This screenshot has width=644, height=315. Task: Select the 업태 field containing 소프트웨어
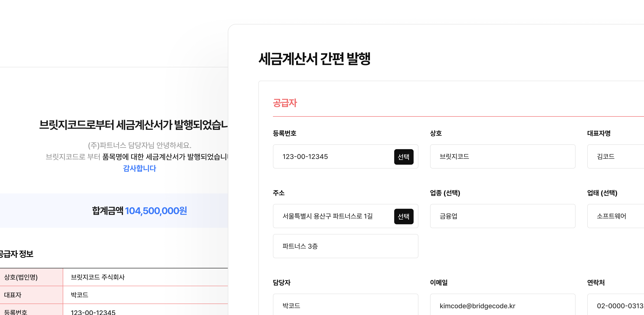point(615,216)
